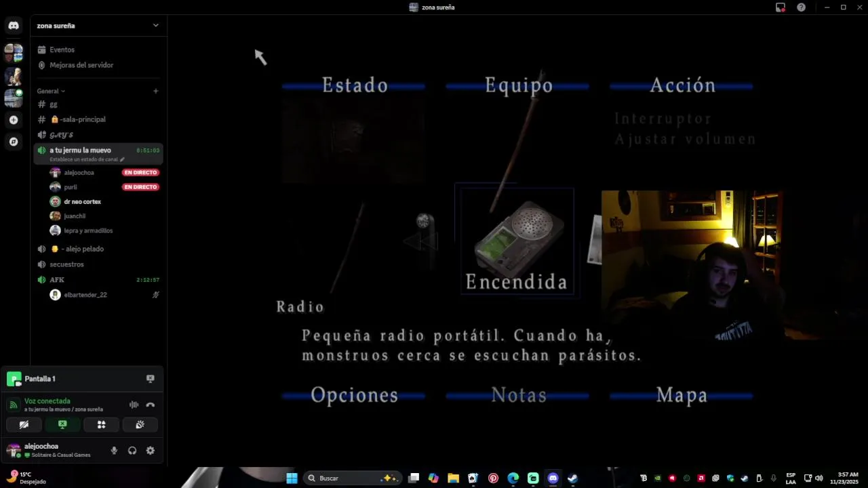Click the taskbar Buscar search box
Viewport: 868px width, 488px height.
(353, 479)
